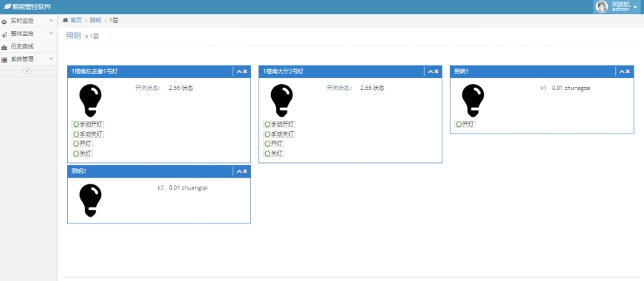Image resolution: width=644 pixels, height=281 pixels.
Task: Toggle 开灯 in 照明1 panel
Action: click(465, 125)
